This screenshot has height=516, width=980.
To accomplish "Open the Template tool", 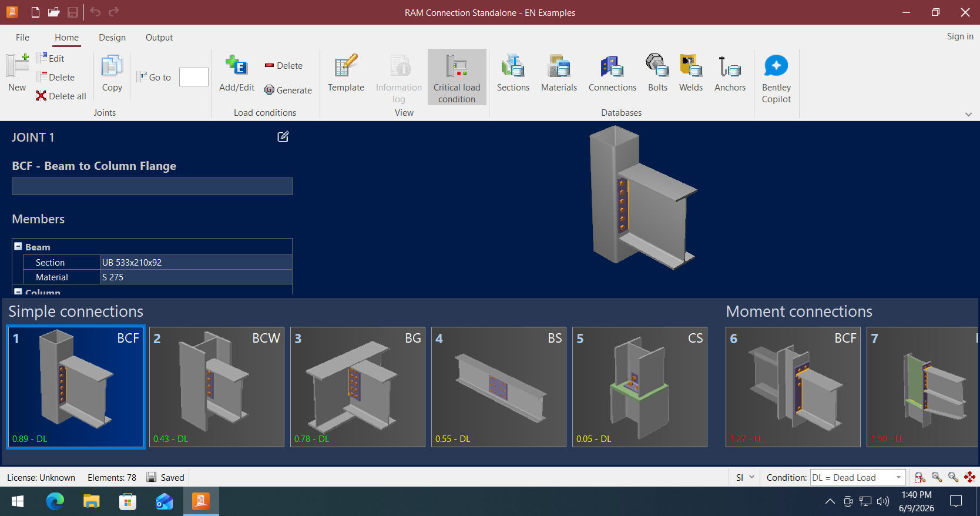I will [346, 73].
